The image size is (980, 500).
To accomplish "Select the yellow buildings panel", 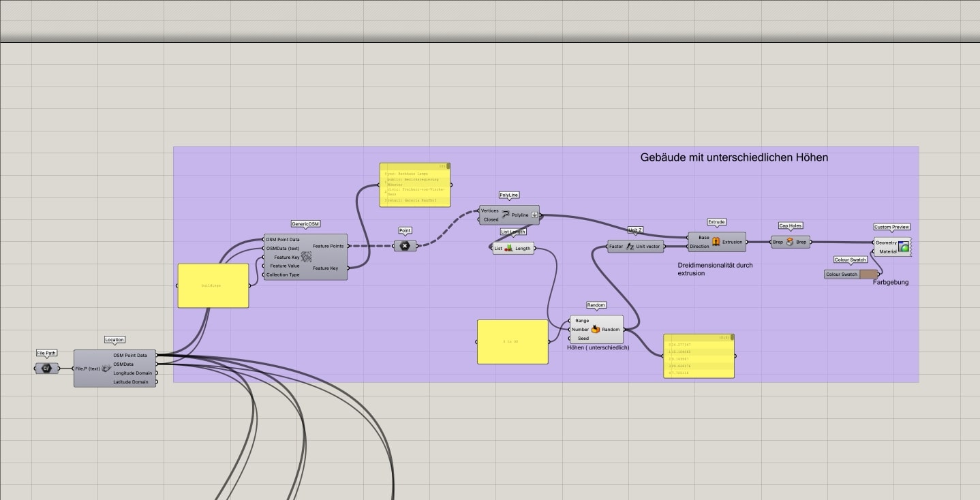I will (213, 285).
